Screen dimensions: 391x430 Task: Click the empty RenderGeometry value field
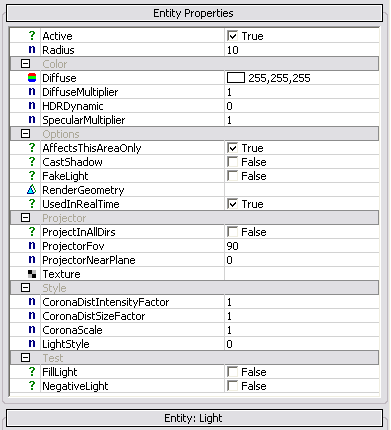302,190
